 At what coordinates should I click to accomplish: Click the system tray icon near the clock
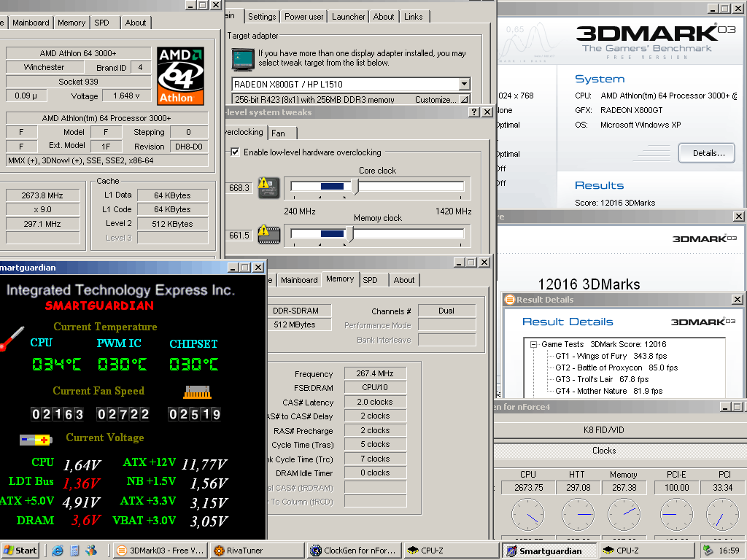point(708,551)
